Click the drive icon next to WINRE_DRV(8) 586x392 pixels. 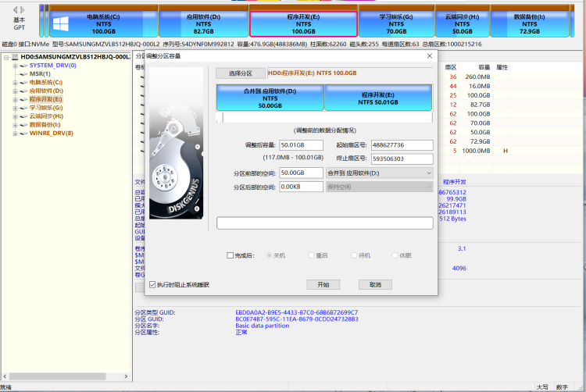(x=24, y=134)
